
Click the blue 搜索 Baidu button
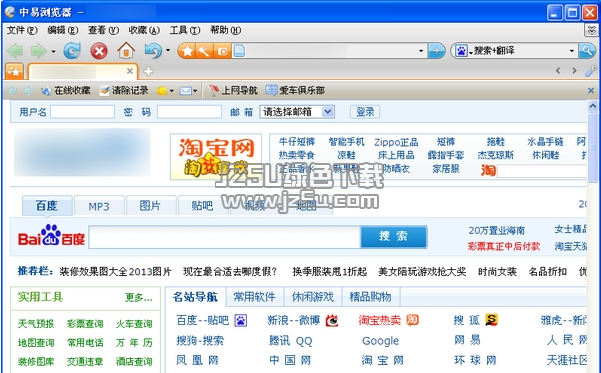[393, 237]
